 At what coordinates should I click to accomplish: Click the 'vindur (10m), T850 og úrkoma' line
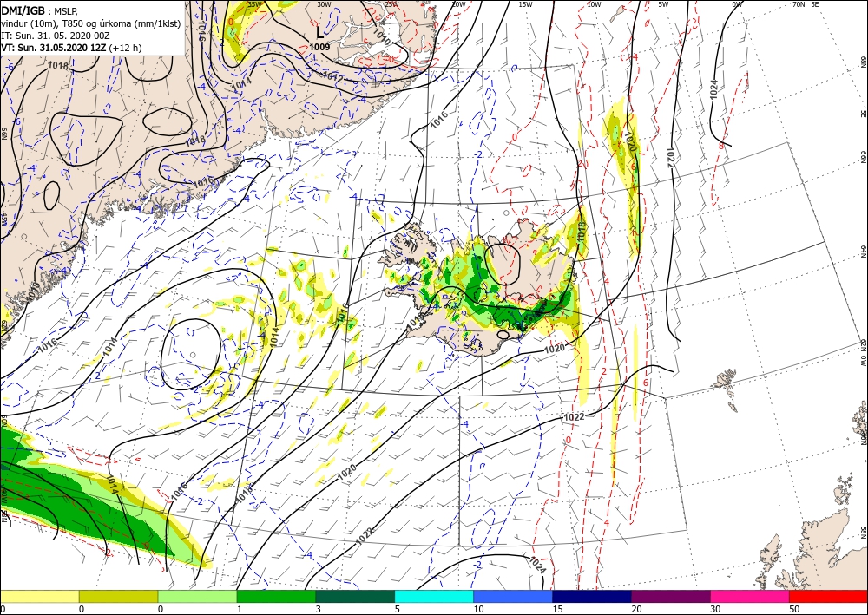pyautogui.click(x=89, y=23)
